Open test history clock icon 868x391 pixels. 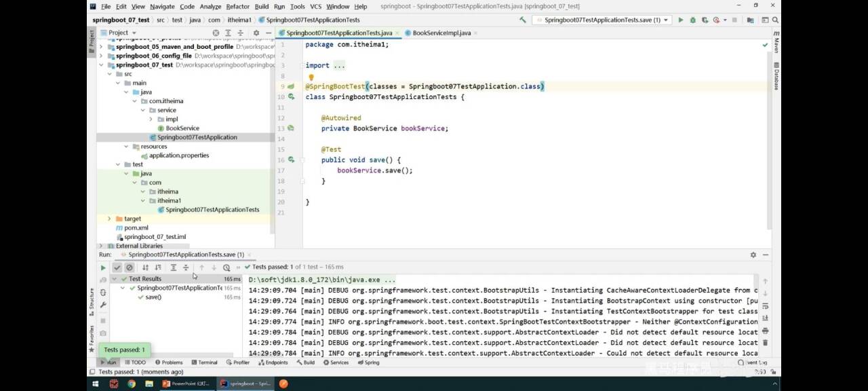(226, 267)
